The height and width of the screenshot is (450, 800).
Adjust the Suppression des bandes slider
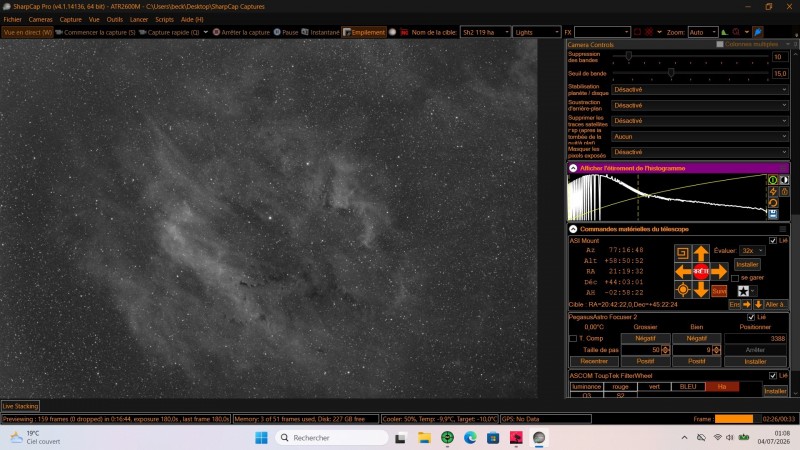click(690, 57)
